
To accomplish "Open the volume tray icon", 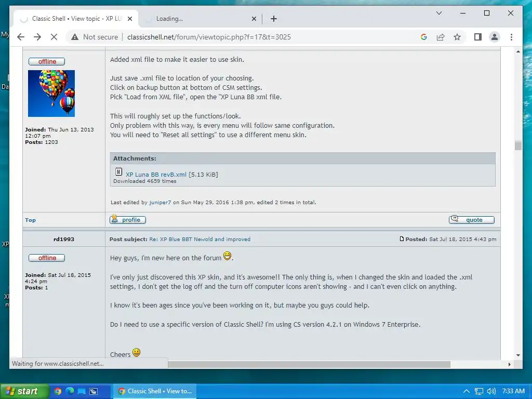I will (x=491, y=391).
